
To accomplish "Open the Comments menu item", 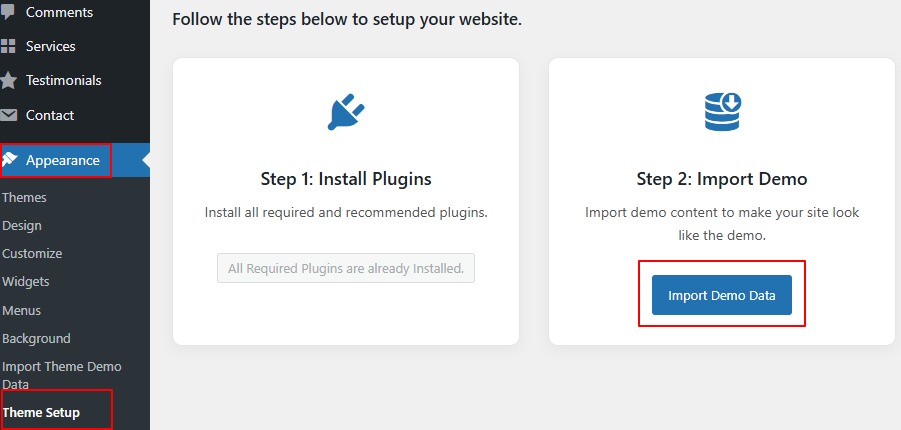I will pos(59,13).
